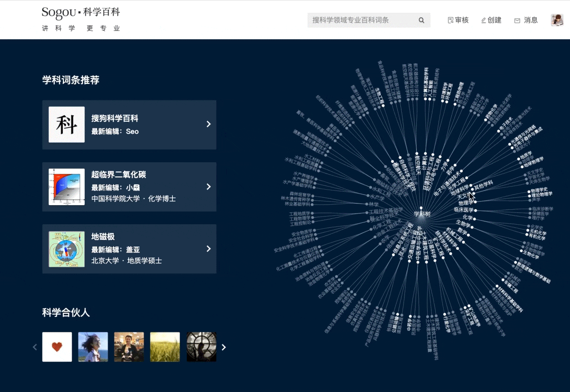Expand the 搜狗科学百科 card chevron
The height and width of the screenshot is (392, 570).
(208, 124)
